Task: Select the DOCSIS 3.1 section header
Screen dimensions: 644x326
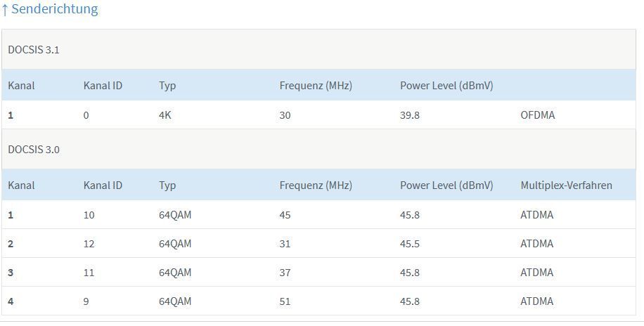Action: point(34,50)
